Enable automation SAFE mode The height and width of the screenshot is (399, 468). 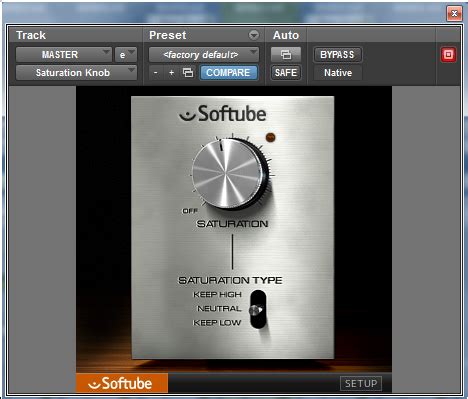[286, 73]
